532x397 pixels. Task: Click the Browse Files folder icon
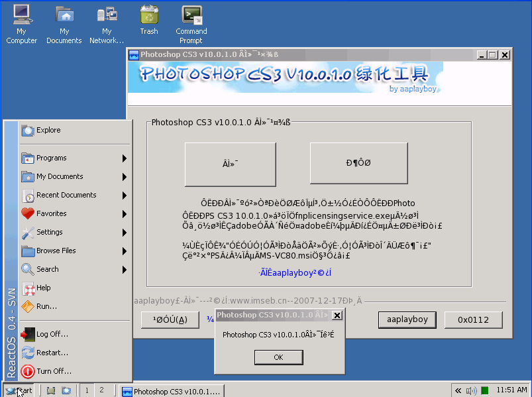[x=28, y=251]
